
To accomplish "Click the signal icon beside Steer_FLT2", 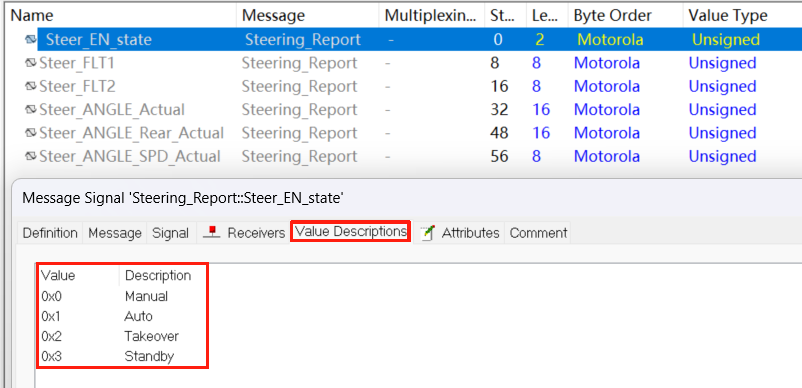I will [x=31, y=86].
